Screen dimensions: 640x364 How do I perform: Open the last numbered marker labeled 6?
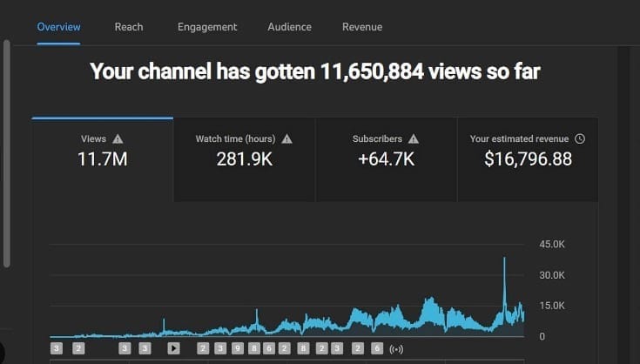coord(377,348)
